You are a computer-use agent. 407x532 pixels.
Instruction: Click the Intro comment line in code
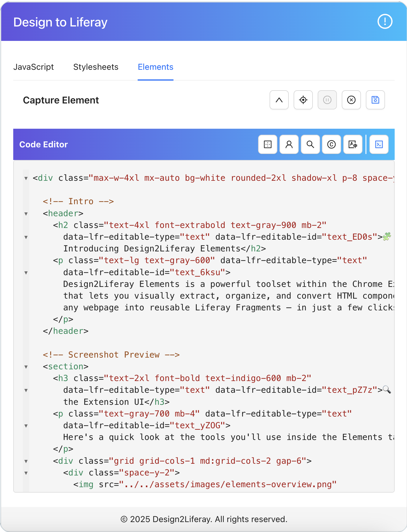click(x=78, y=201)
